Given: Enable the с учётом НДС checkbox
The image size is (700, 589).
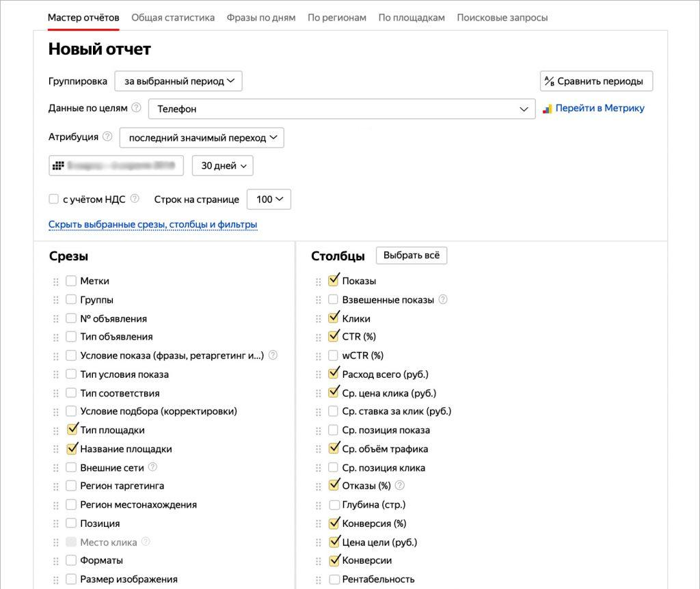Looking at the screenshot, I should 53,200.
